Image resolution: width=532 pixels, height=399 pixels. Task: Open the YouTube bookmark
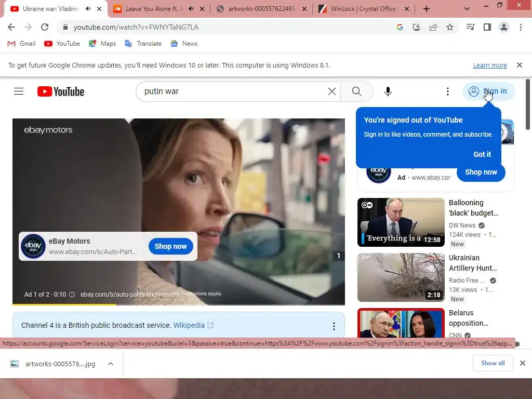[x=62, y=44]
